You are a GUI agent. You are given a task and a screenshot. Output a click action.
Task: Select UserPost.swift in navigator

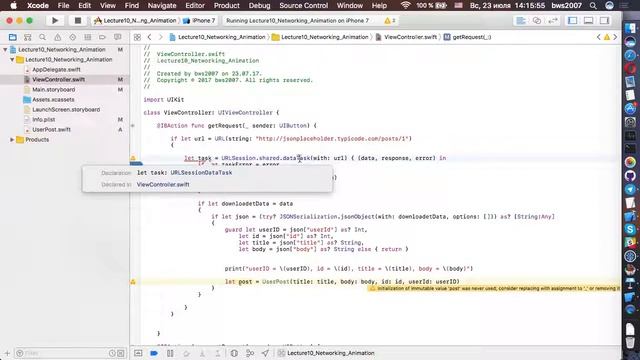(x=51, y=129)
